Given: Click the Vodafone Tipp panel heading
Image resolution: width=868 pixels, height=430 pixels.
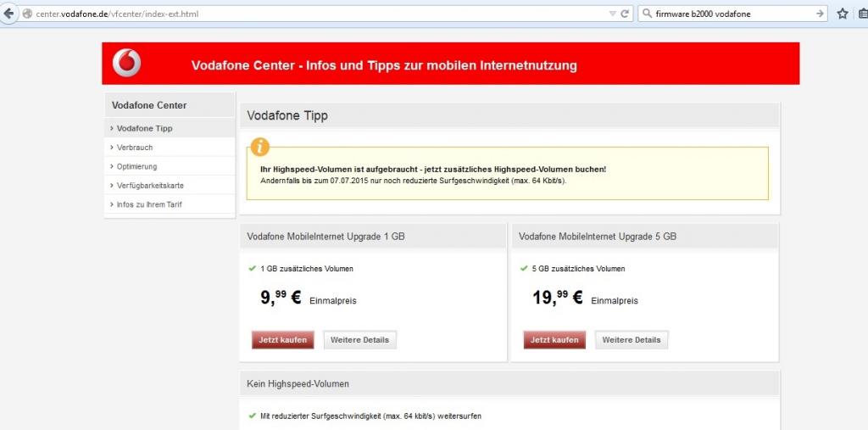Looking at the screenshot, I should pos(287,116).
